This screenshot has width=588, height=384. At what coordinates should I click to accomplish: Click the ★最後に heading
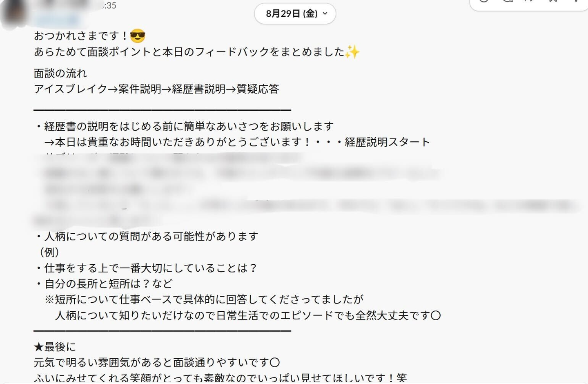[x=55, y=347]
